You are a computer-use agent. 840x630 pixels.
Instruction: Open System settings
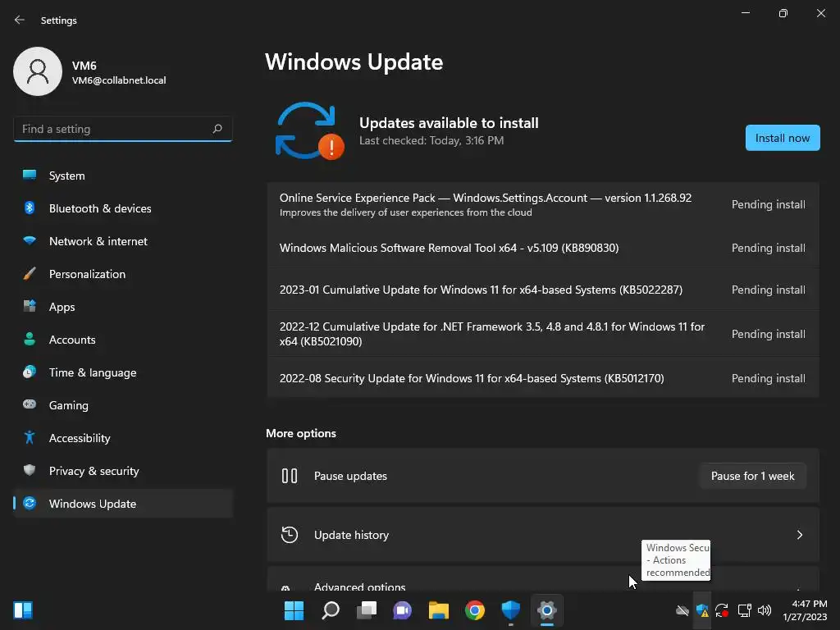[x=123, y=176]
